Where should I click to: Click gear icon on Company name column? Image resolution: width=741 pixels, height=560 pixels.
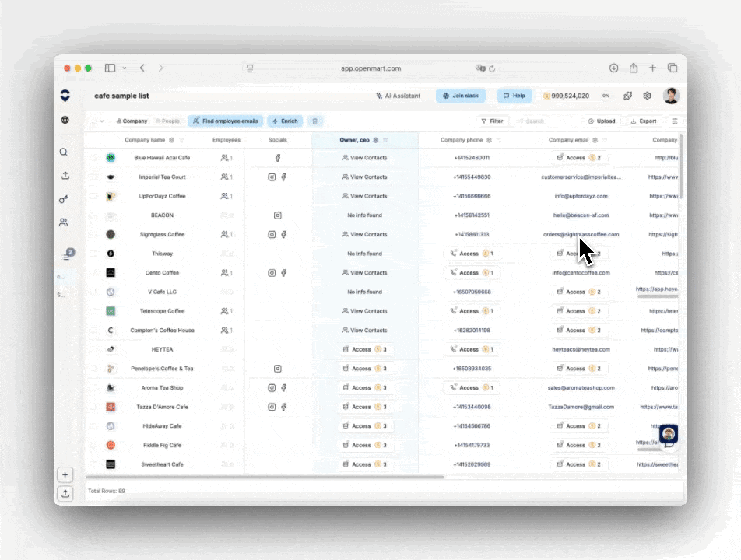[x=171, y=140]
